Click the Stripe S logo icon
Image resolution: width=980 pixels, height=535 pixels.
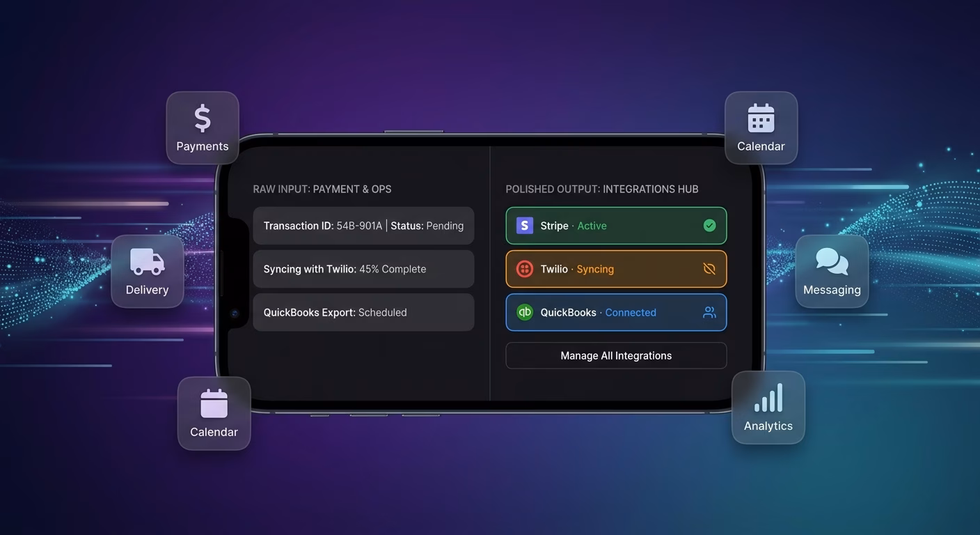pyautogui.click(x=525, y=226)
